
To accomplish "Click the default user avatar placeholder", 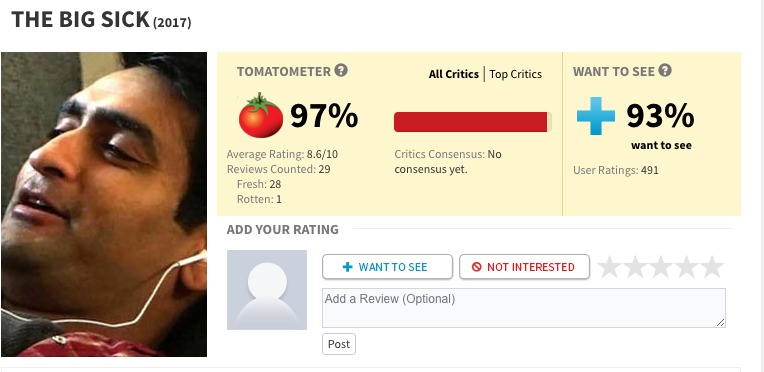I will click(267, 290).
